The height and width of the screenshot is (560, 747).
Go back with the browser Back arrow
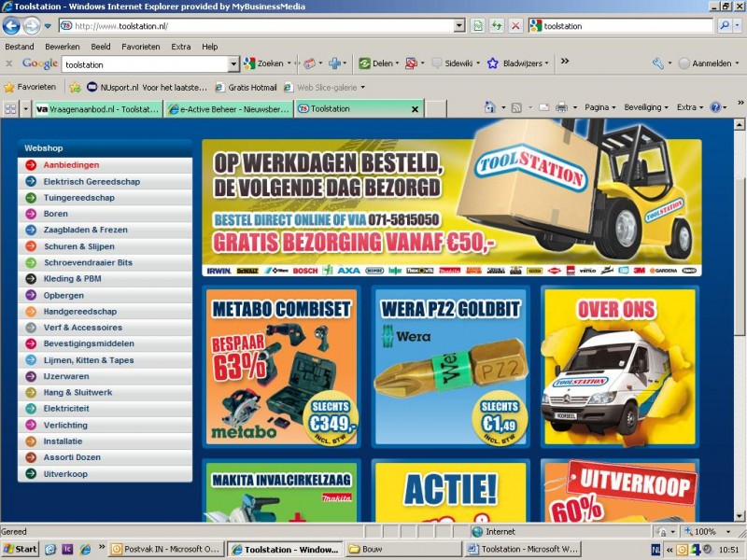coord(11,26)
